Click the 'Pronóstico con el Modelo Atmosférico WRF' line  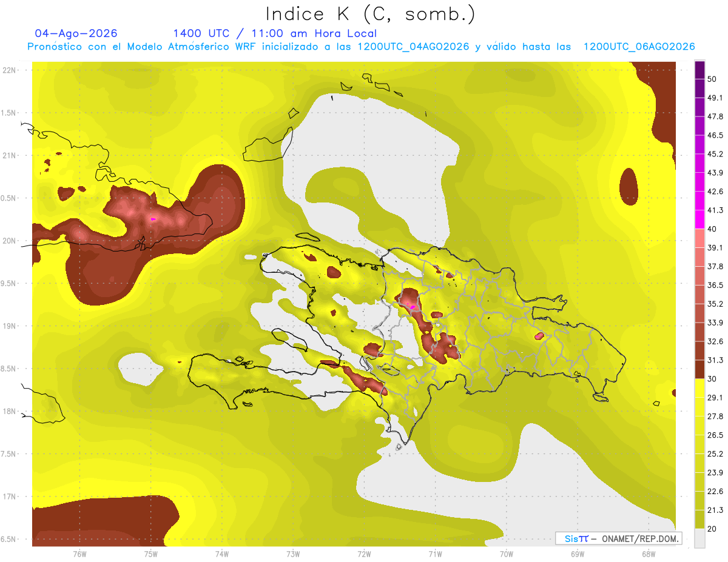point(361,47)
